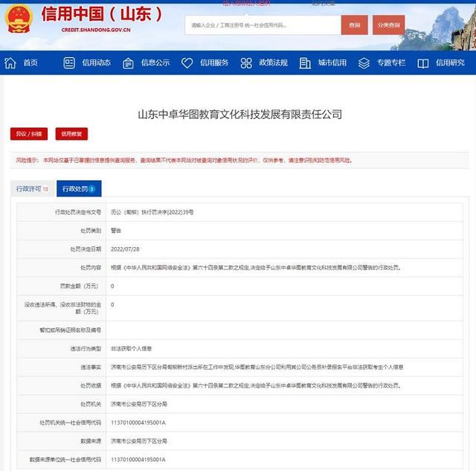Click the 信用研究 book icon
476x471 pixels.
click(422, 63)
